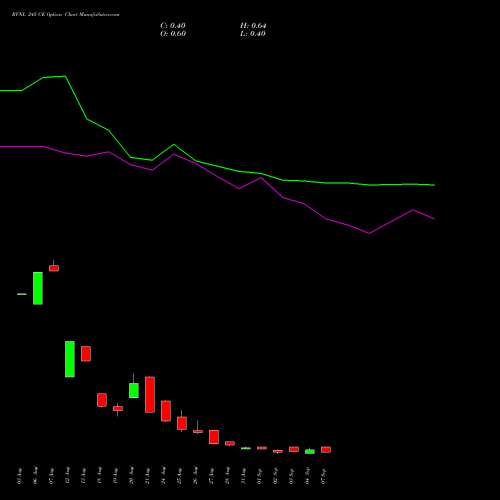
Task: Select the green candle for 12 Aug
Action: [x=70, y=359]
